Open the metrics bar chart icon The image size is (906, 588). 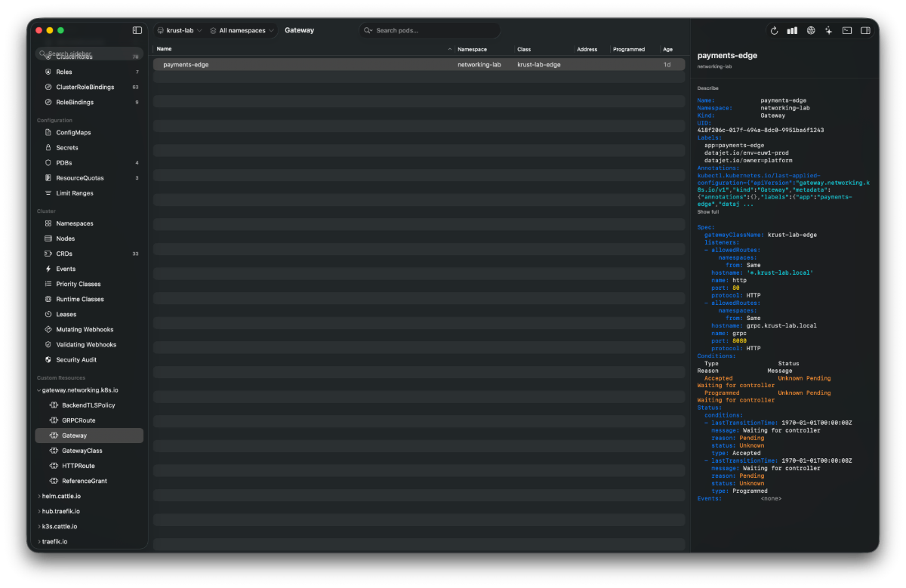[792, 31]
